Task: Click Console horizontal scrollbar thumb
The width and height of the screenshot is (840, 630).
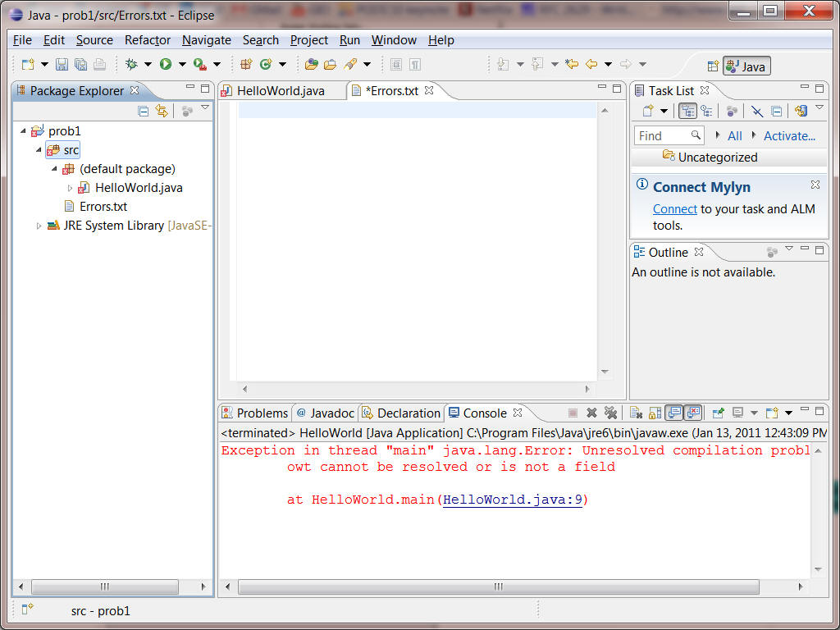Action: 498,587
